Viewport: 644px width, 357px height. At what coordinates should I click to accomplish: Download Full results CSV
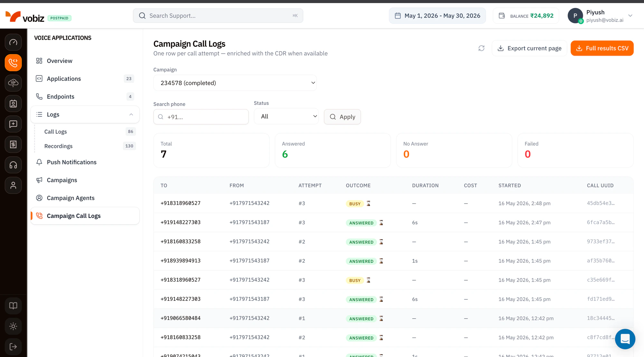[602, 48]
